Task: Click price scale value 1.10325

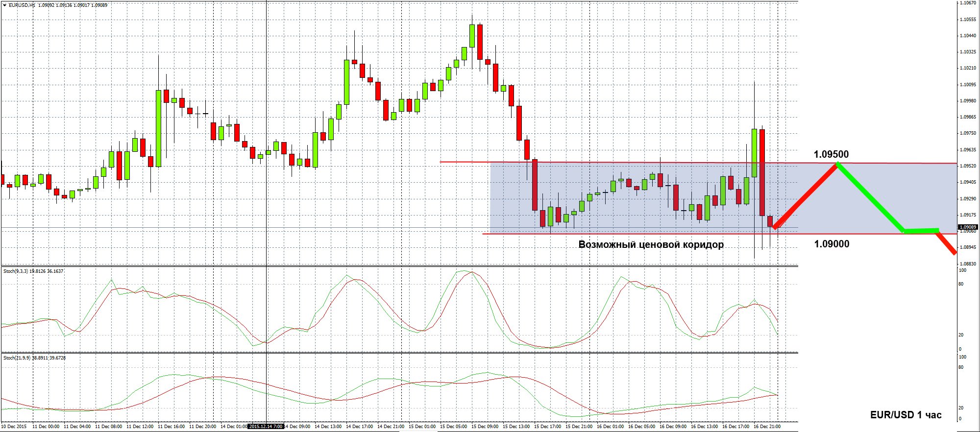Action: coord(968,52)
